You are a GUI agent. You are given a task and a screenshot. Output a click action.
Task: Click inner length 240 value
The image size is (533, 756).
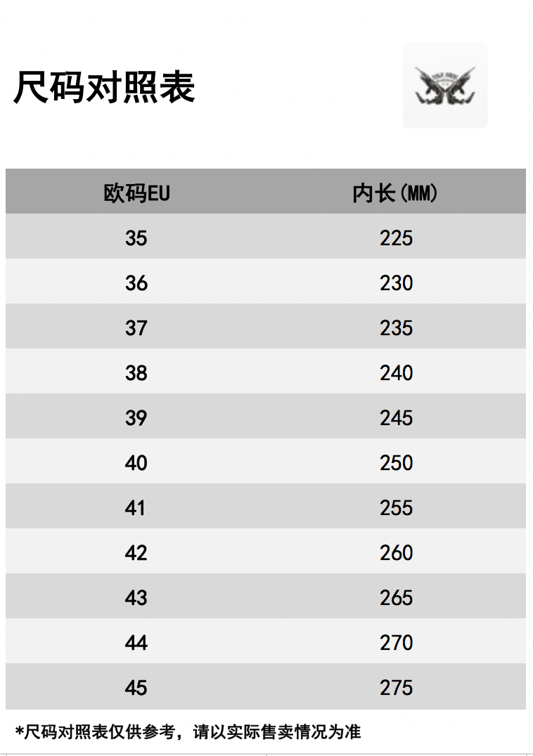396,372
